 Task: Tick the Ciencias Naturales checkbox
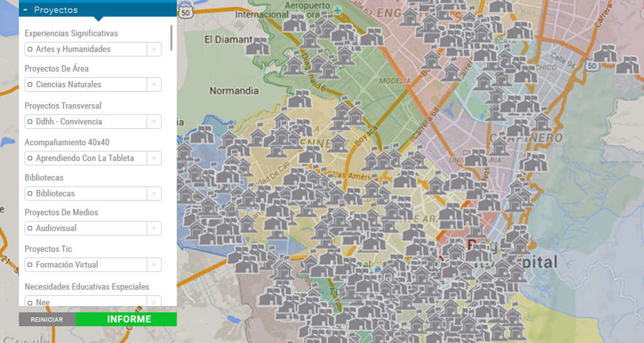tap(30, 84)
